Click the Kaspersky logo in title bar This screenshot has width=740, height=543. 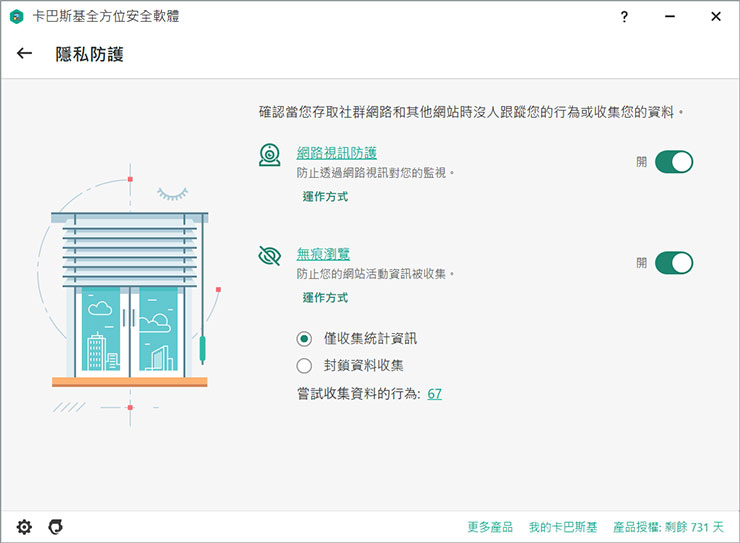(x=17, y=17)
